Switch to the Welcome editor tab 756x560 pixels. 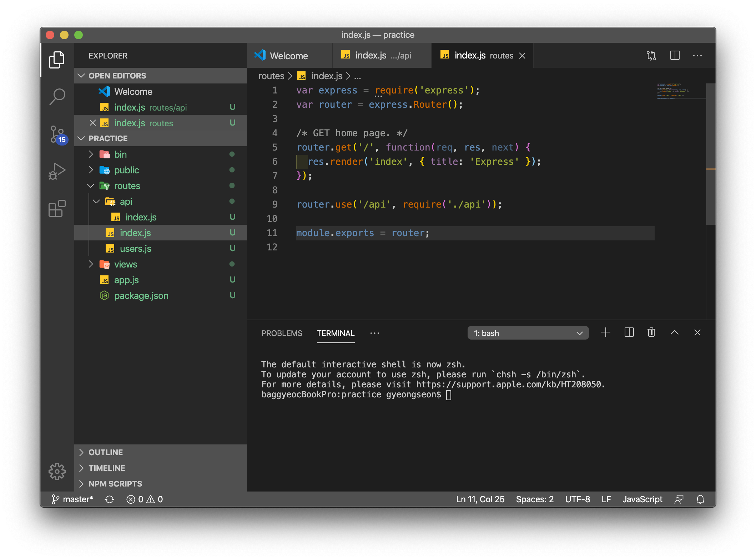pyautogui.click(x=288, y=56)
